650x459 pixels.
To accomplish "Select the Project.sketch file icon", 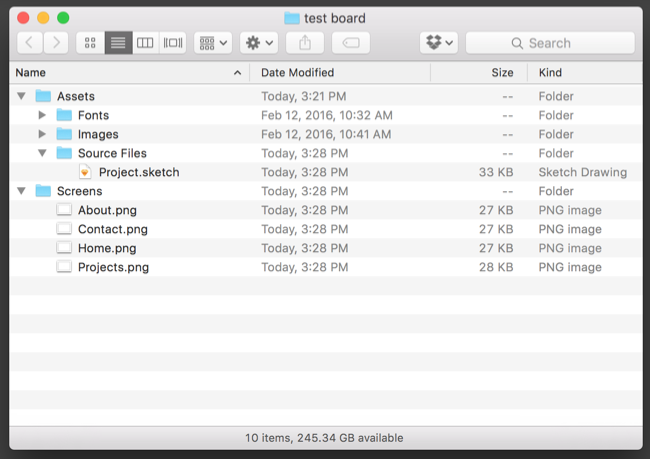I will [85, 172].
